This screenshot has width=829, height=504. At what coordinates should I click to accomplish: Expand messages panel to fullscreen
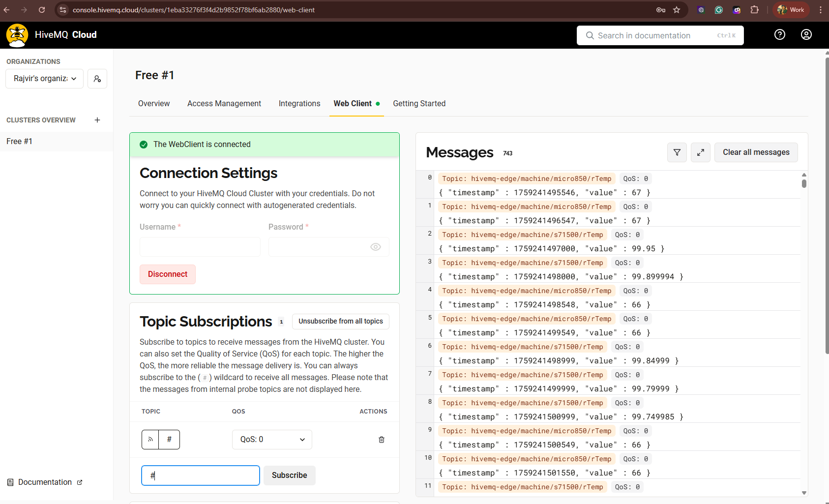click(x=700, y=152)
